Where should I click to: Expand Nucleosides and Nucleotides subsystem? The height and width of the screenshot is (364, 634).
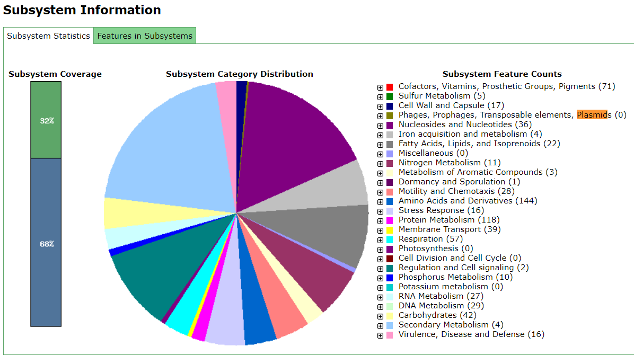tap(380, 126)
